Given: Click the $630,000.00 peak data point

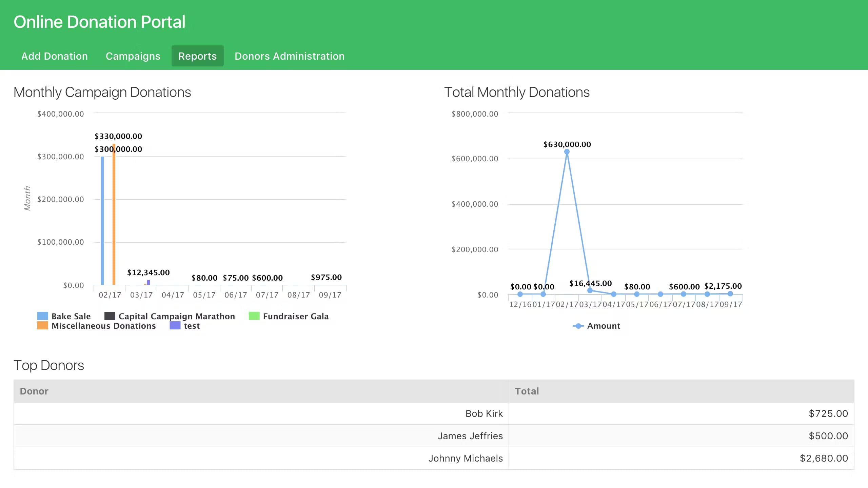Looking at the screenshot, I should point(567,152).
